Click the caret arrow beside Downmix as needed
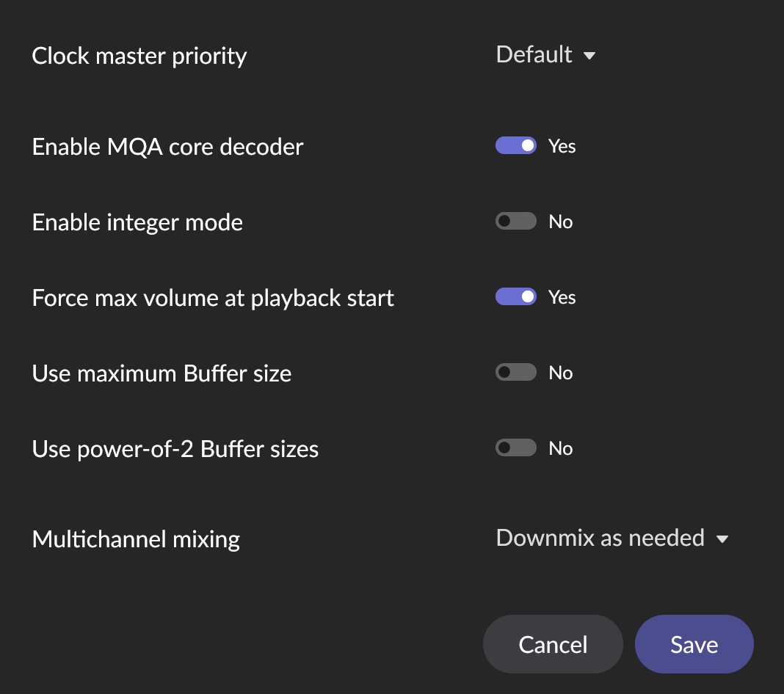The height and width of the screenshot is (694, 784). [x=722, y=539]
